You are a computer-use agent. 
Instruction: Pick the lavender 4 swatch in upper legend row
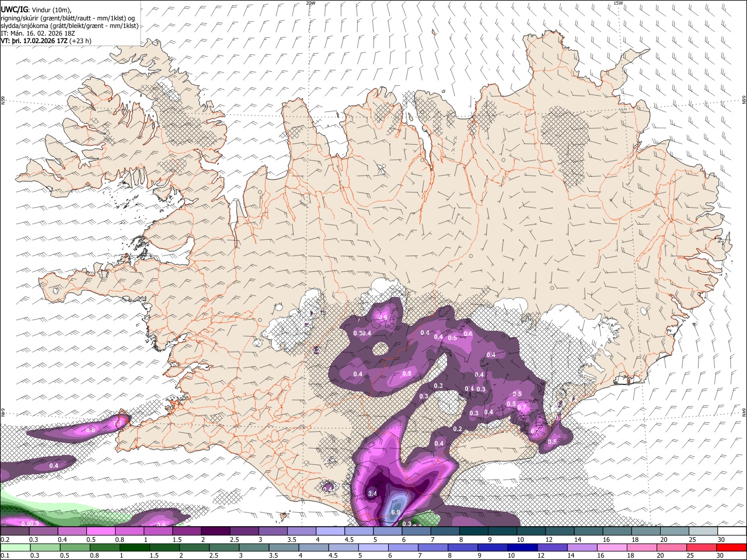tap(330, 531)
